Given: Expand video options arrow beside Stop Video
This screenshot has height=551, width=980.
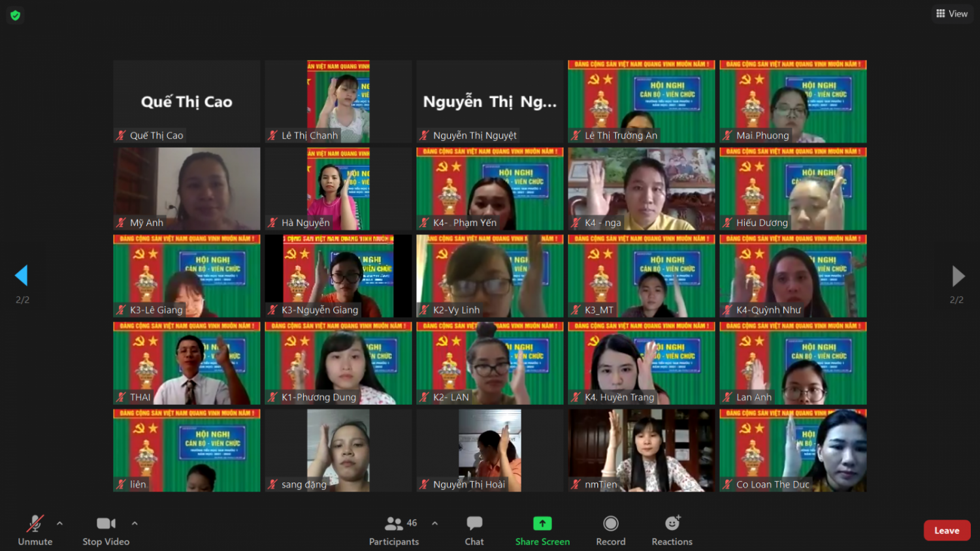Looking at the screenshot, I should pos(135,523).
